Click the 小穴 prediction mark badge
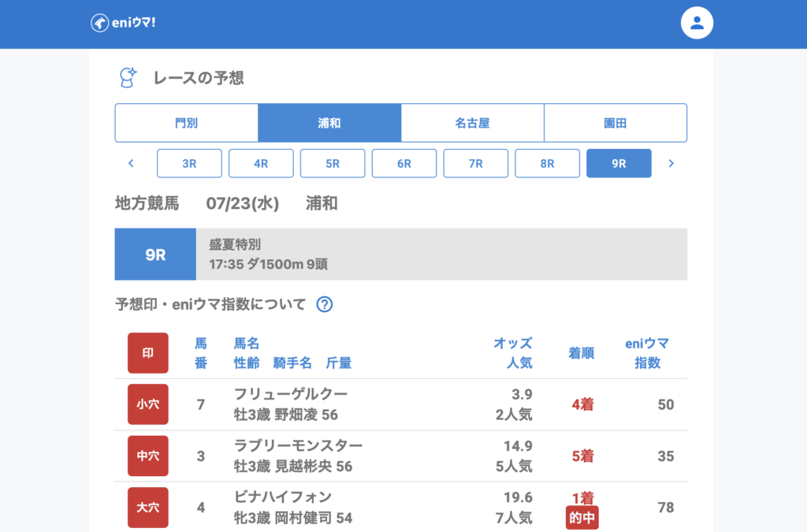Image resolution: width=807 pixels, height=532 pixels. click(x=148, y=404)
